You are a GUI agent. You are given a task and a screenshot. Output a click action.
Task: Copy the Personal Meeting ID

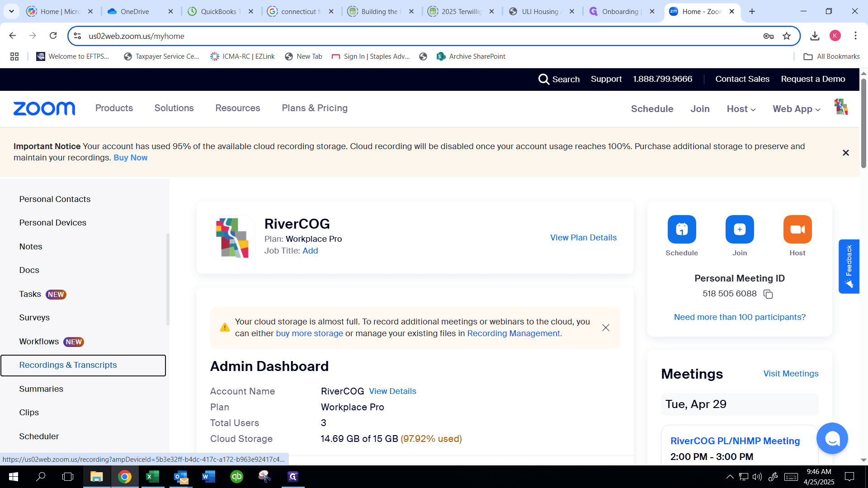768,294
